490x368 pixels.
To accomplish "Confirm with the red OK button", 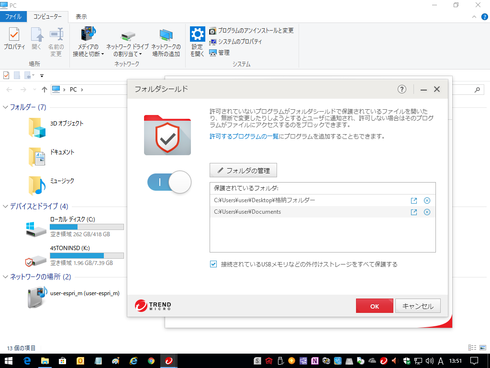I will pos(374,306).
